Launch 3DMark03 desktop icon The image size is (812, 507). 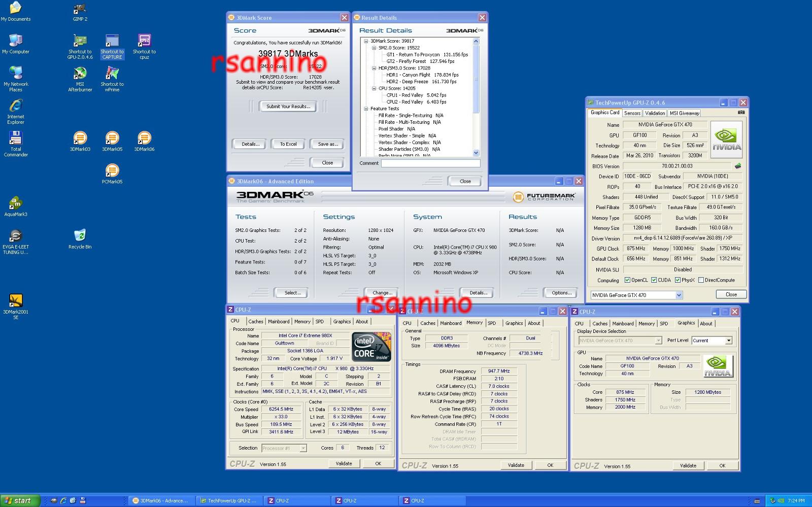click(80, 141)
